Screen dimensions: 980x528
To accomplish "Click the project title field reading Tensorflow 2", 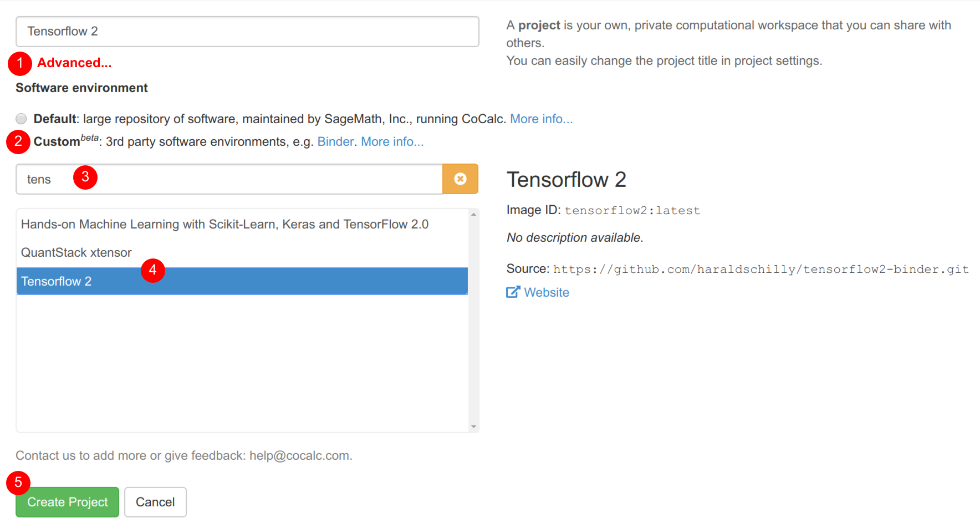I will [247, 32].
